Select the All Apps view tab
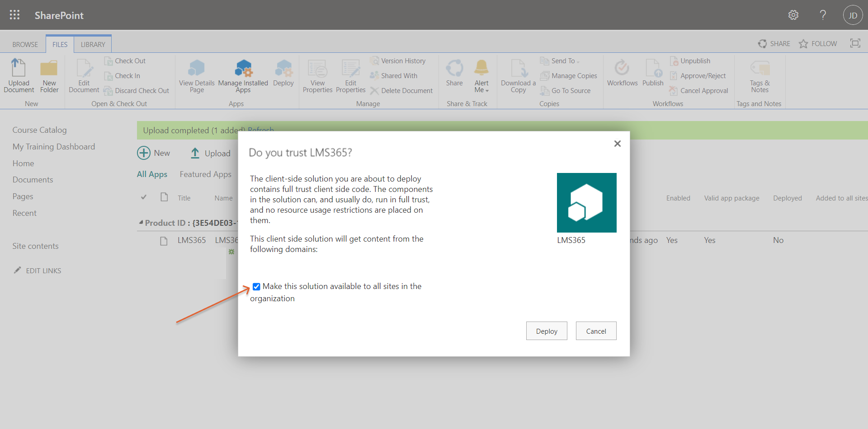 click(152, 174)
